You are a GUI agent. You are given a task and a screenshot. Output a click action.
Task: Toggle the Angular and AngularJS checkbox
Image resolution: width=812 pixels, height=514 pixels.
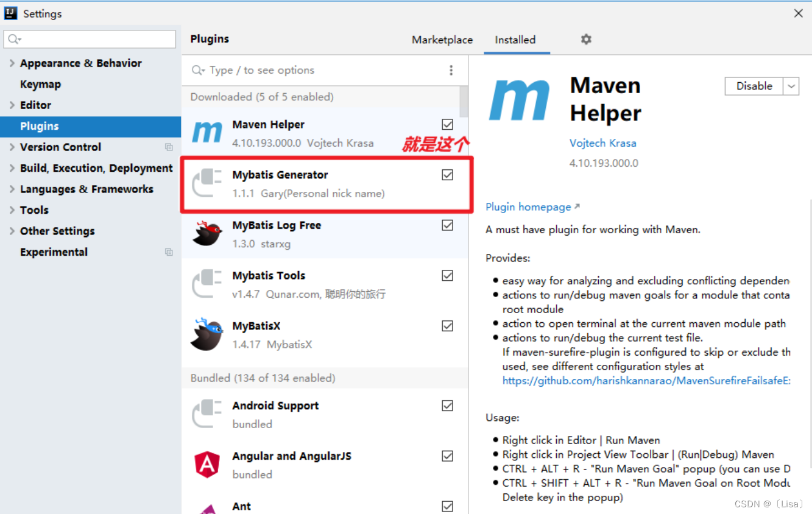(x=448, y=456)
